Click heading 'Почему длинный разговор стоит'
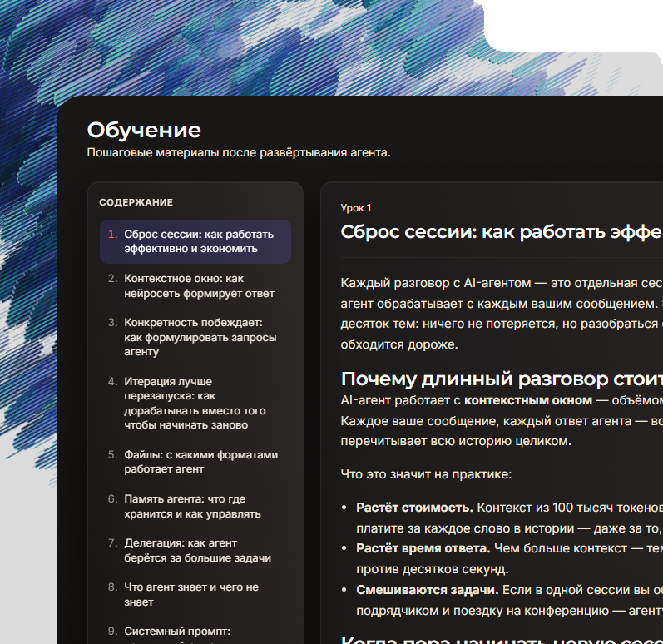This screenshot has height=644, width=663. pos(502,379)
